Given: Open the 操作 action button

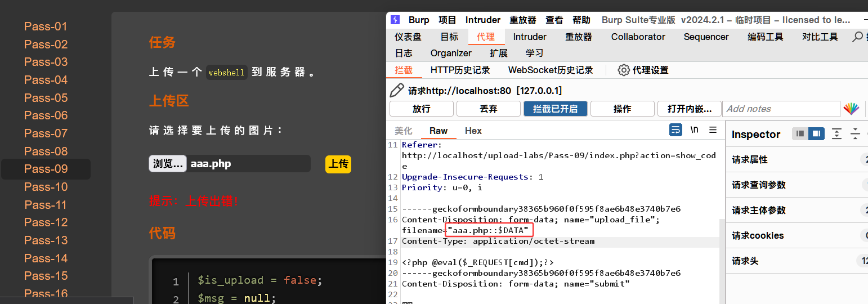Looking at the screenshot, I should click(x=622, y=109).
